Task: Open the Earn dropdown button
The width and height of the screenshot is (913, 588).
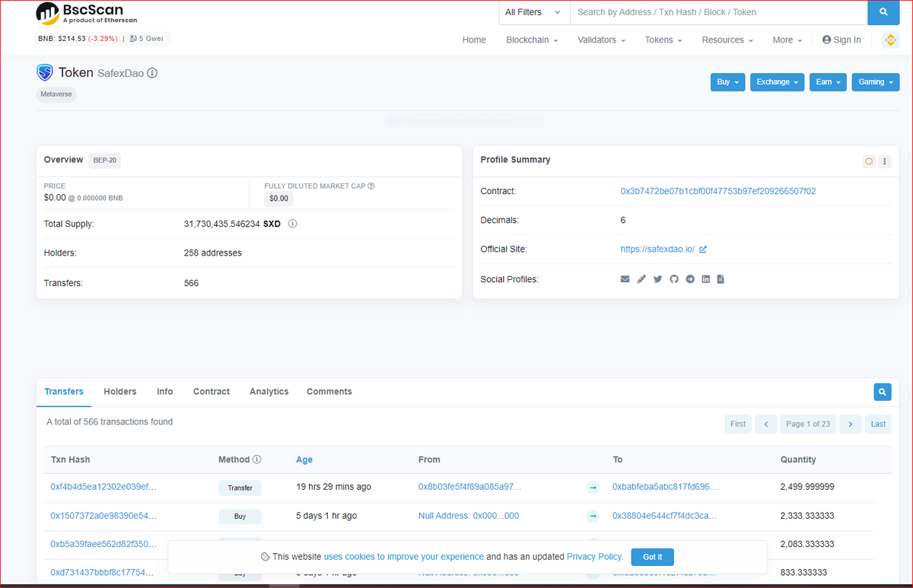Action: tap(829, 82)
